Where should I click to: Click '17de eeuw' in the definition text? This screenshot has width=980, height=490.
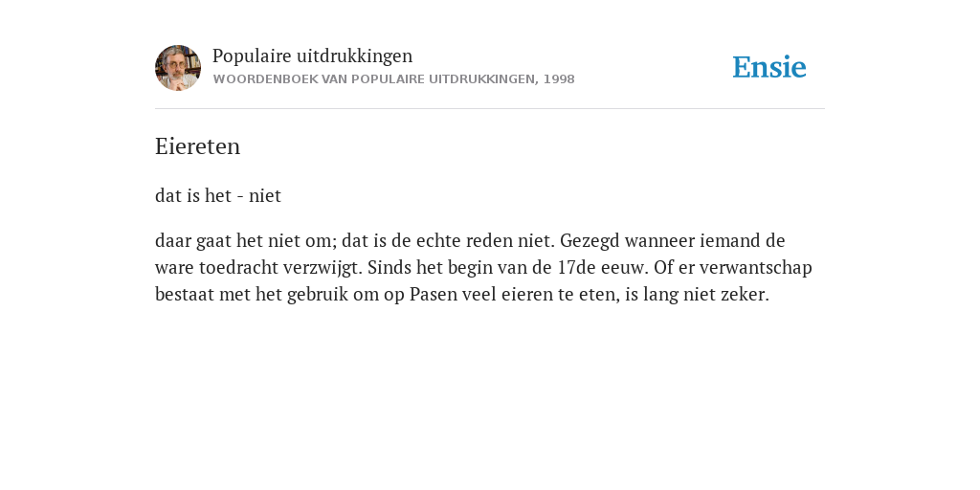(x=601, y=268)
